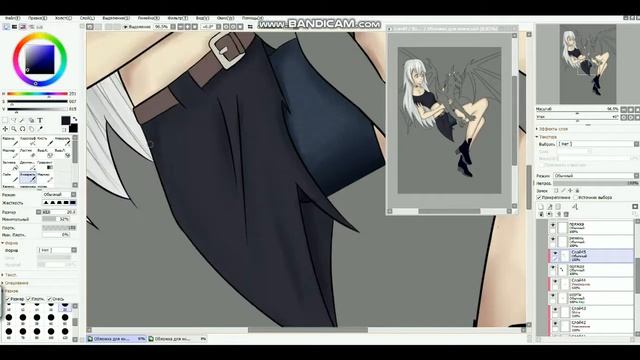Choose the Аэрограф airbrush tool
This screenshot has width=640, height=360.
pos(28,141)
